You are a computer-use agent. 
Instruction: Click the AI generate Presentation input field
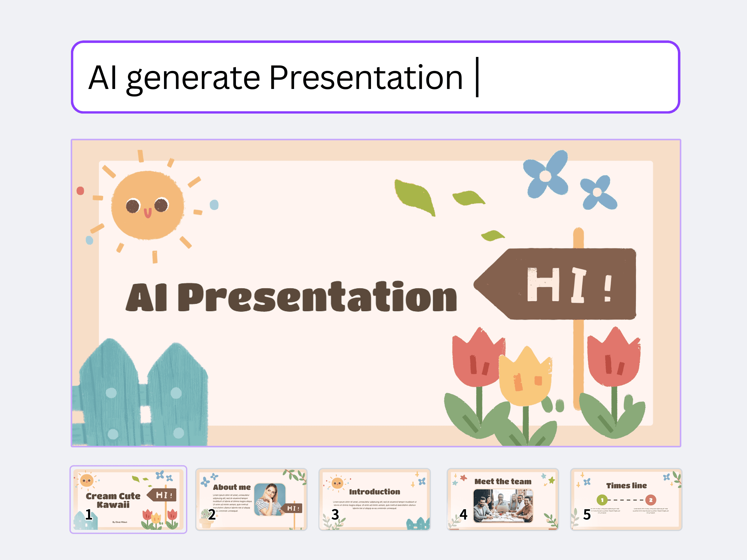(x=375, y=77)
